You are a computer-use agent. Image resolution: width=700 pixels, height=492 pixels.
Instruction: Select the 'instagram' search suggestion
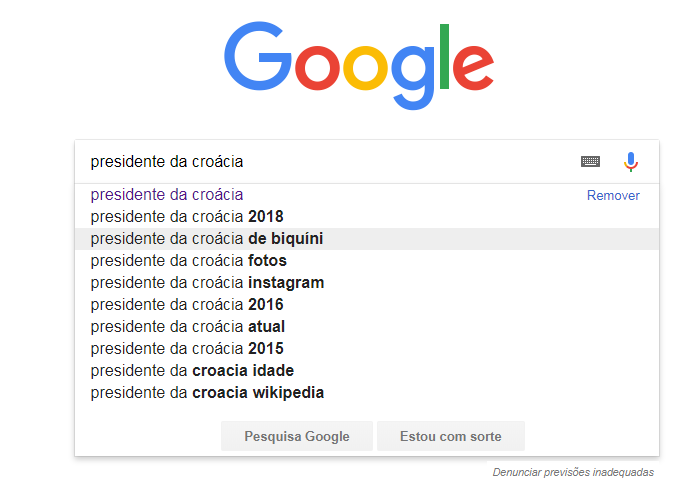(367, 283)
